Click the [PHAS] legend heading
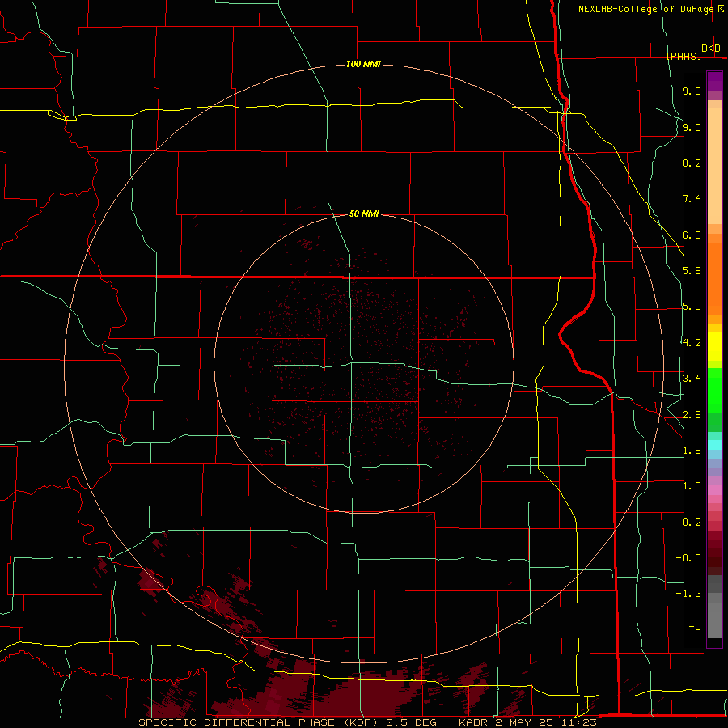This screenshot has width=728, height=728. 684,56
